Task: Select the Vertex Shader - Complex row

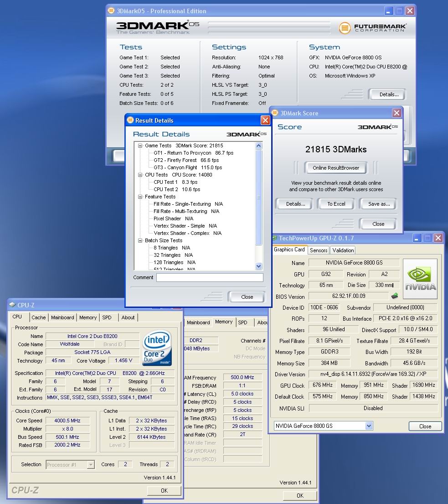Action: point(188,233)
